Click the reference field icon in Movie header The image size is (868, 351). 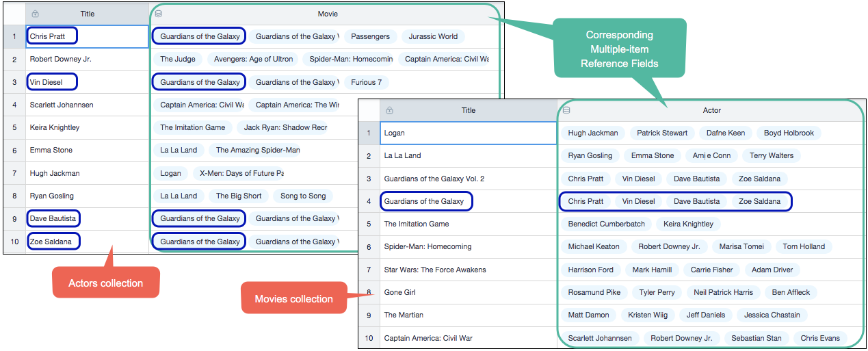159,14
